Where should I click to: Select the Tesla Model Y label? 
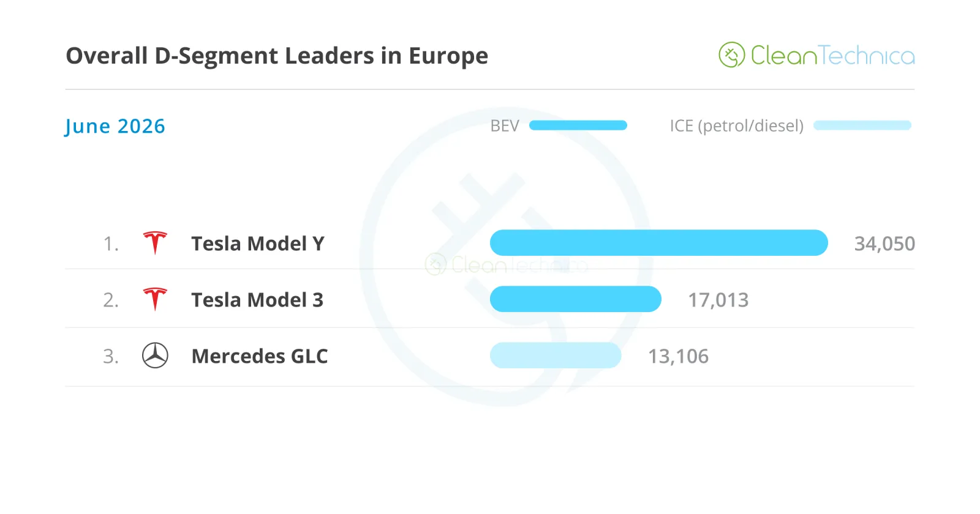coord(258,244)
